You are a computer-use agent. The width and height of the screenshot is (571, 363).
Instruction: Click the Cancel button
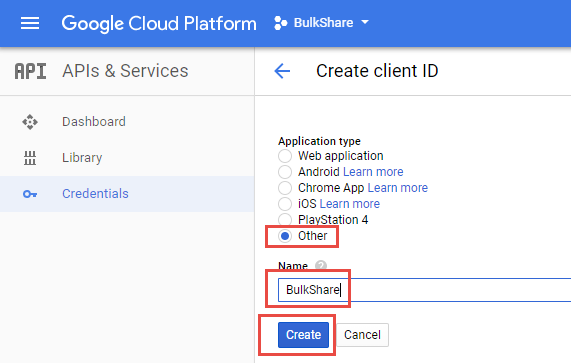pyautogui.click(x=362, y=335)
